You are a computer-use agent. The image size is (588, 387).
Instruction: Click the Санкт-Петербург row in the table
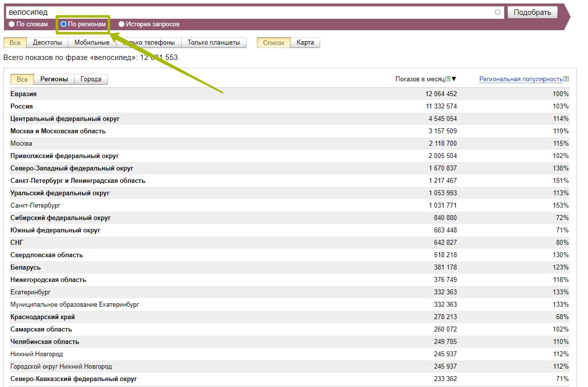tap(36, 205)
